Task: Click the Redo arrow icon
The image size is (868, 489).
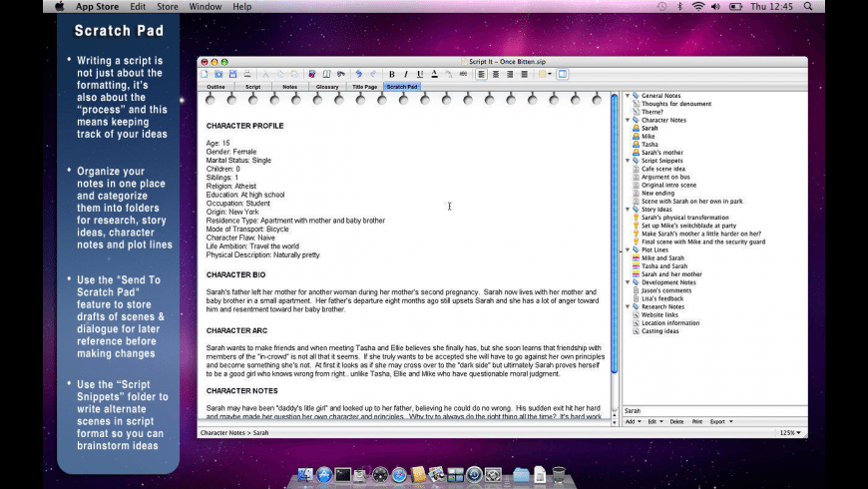Action: pyautogui.click(x=373, y=74)
